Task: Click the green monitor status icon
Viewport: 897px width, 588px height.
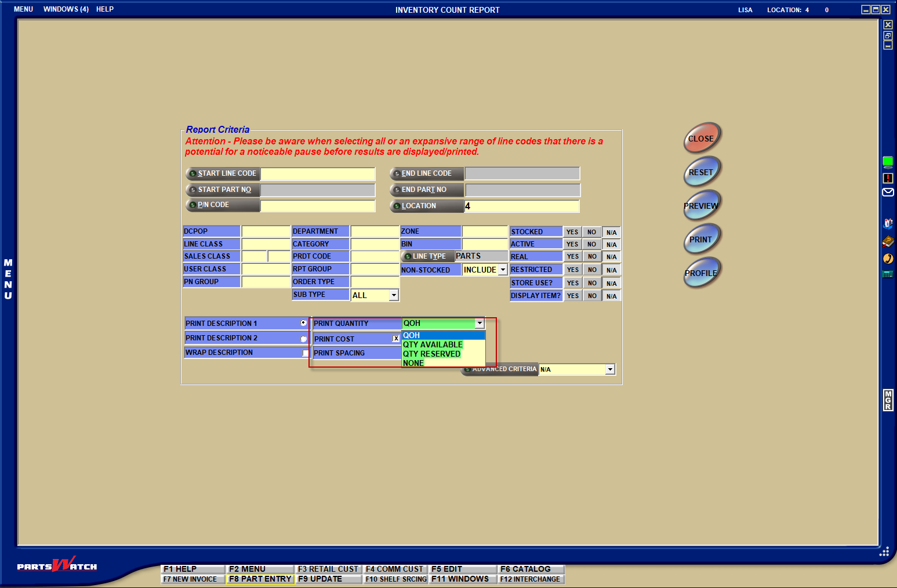Action: coord(888,162)
